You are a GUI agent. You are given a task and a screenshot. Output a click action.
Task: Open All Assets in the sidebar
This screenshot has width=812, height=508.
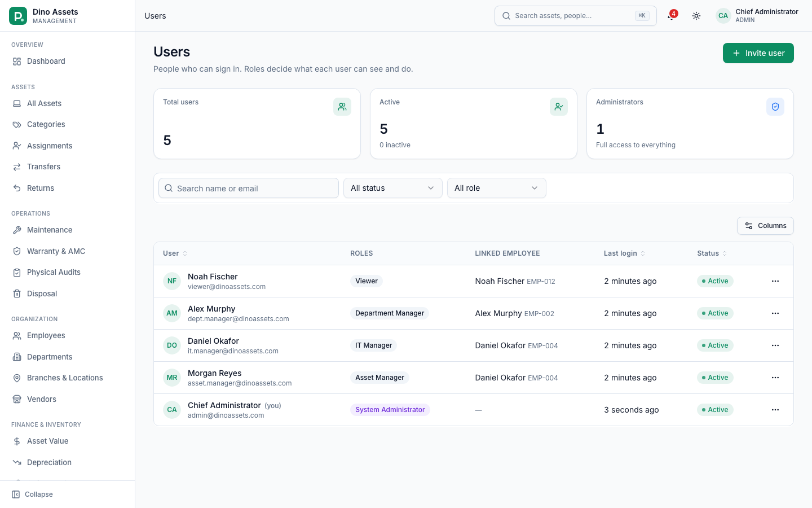coord(67,103)
